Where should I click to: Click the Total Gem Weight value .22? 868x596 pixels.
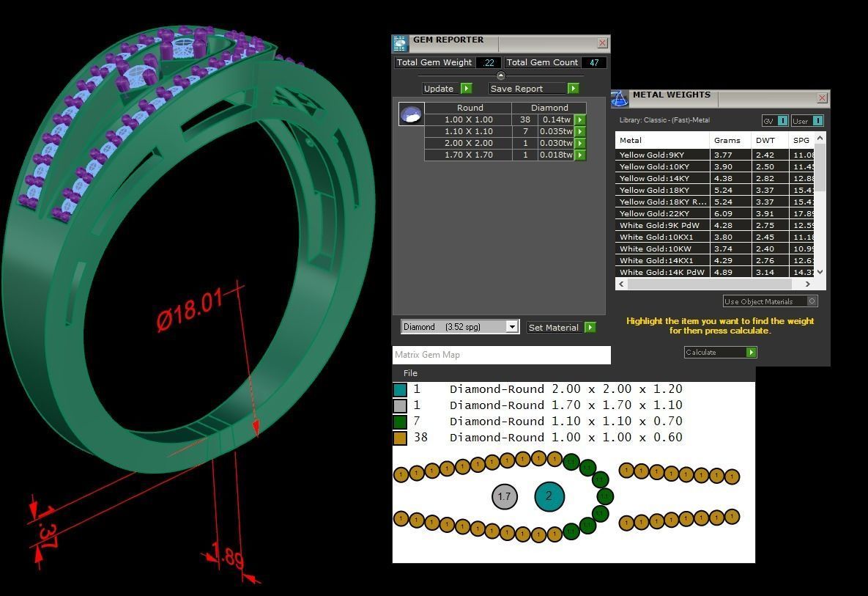point(489,62)
